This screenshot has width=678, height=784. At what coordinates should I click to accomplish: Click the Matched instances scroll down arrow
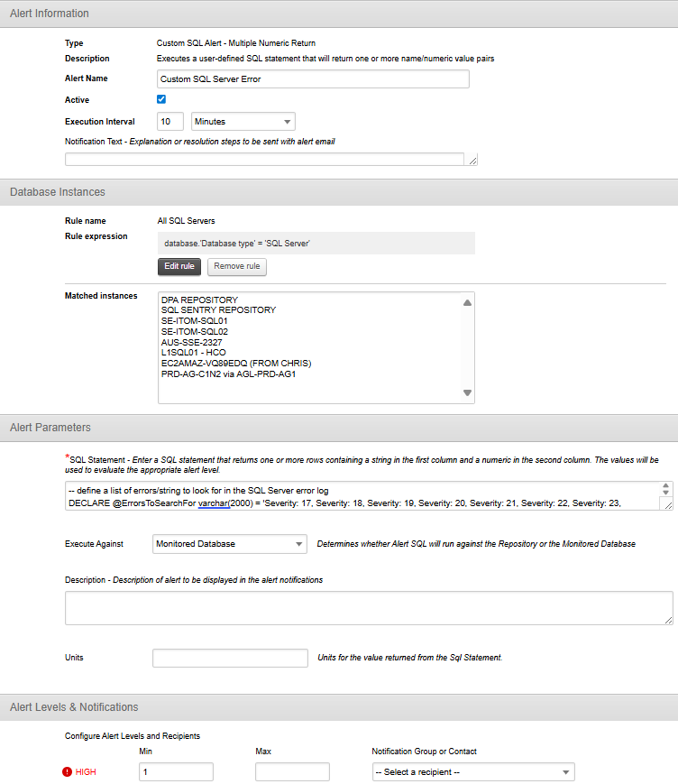coord(467,393)
